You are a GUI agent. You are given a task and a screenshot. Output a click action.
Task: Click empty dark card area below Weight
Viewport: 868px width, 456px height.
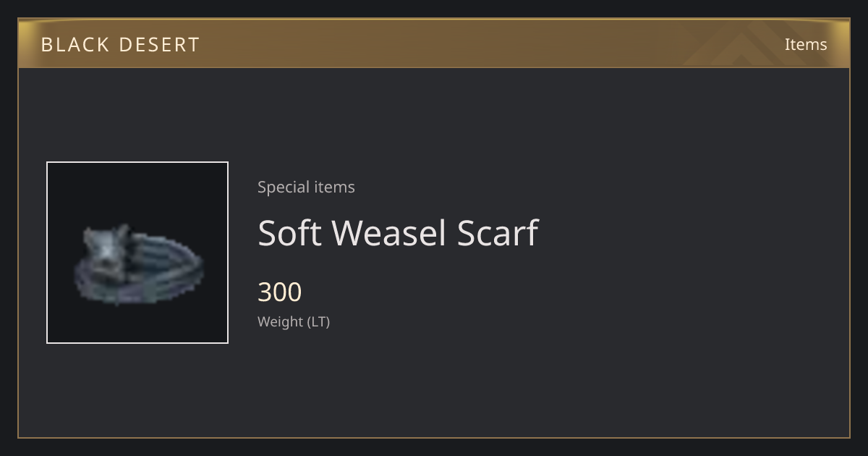click(x=434, y=384)
